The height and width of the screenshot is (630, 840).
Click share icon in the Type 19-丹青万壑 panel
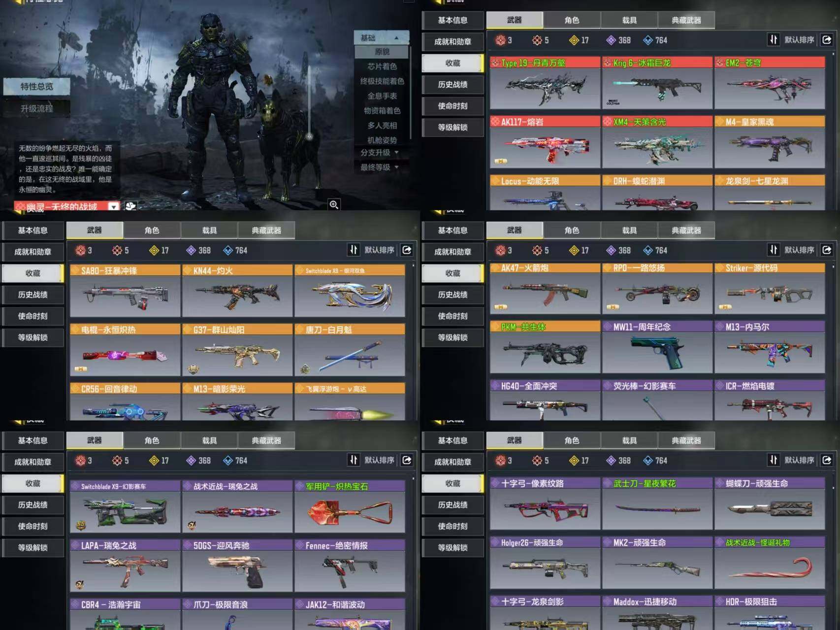827,40
